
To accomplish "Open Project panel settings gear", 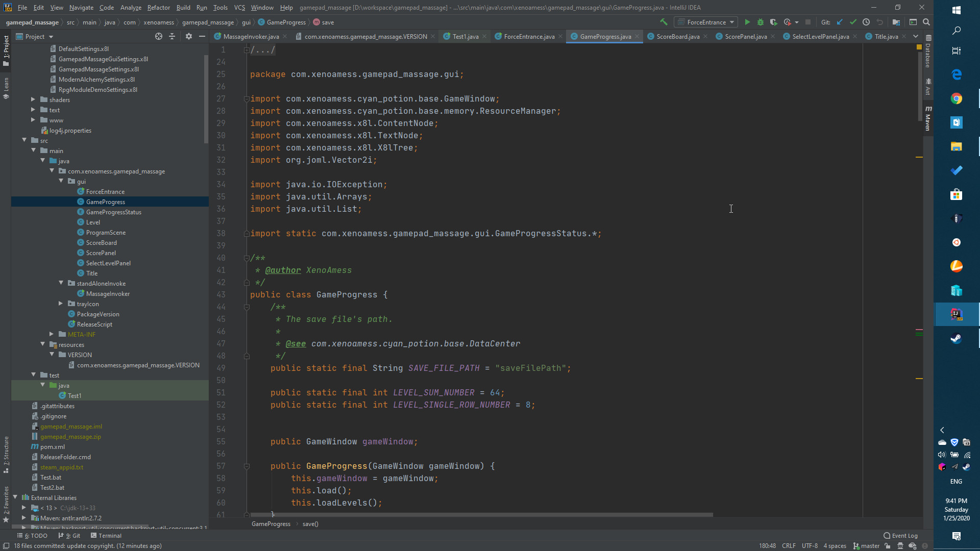I will tap(189, 36).
